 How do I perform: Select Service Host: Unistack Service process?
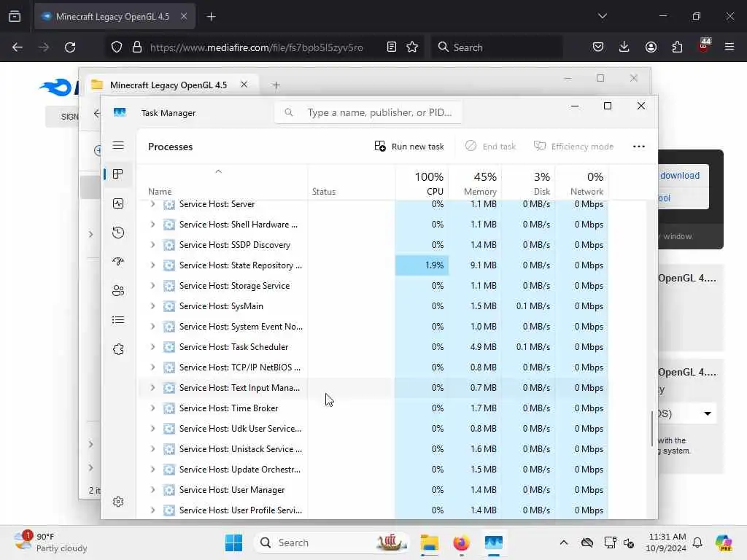click(x=373, y=449)
